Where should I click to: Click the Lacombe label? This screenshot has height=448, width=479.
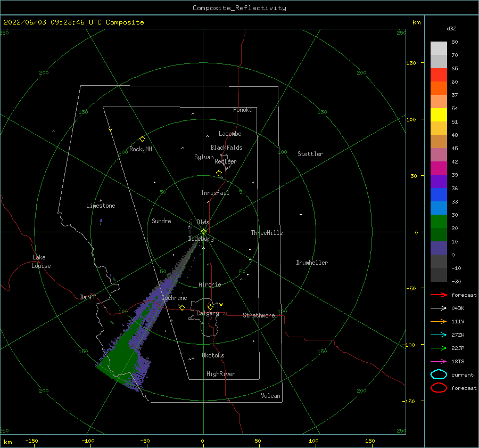[x=230, y=134]
